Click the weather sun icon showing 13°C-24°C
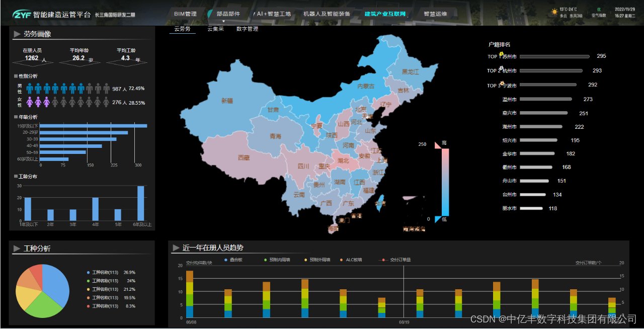Image resolution: width=644 pixels, height=329 pixels. [x=554, y=11]
